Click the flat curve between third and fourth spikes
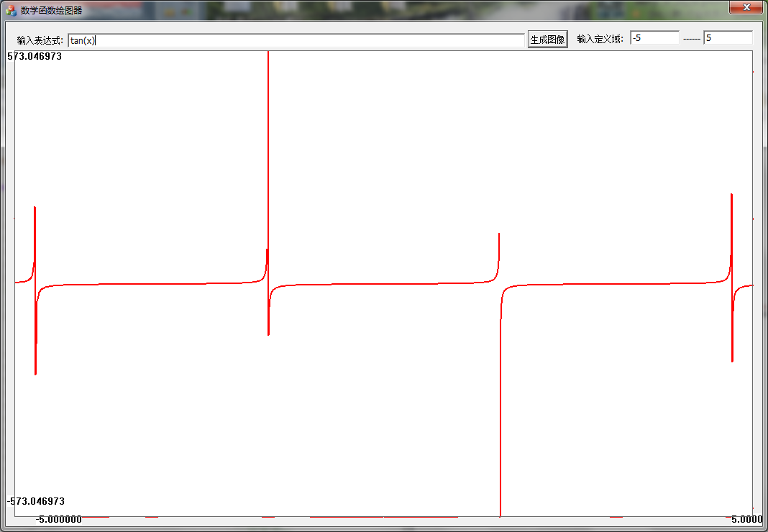Screen dimensions: 768x532 point(618,284)
